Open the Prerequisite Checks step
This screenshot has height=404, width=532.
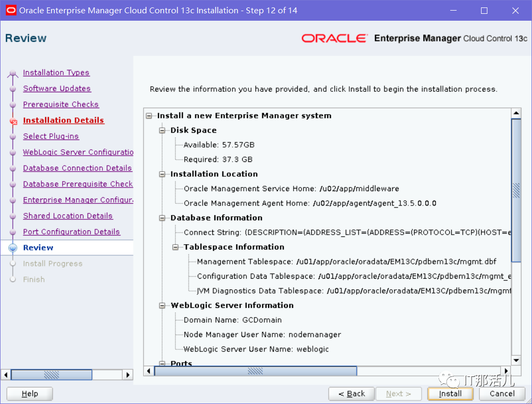coord(61,105)
